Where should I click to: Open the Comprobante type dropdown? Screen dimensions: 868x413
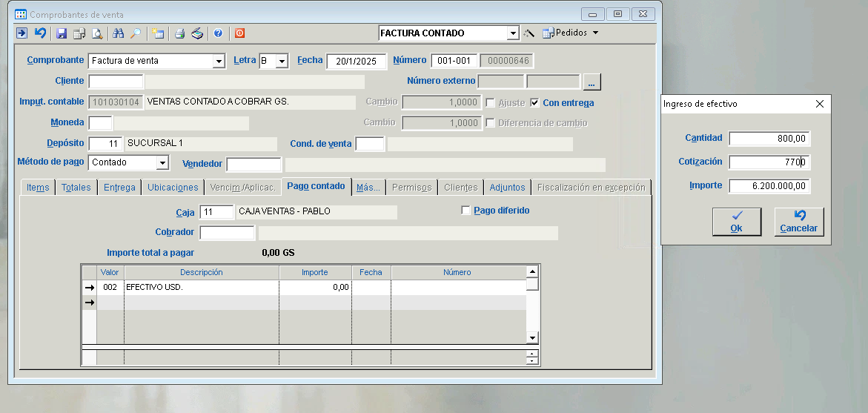(x=219, y=61)
